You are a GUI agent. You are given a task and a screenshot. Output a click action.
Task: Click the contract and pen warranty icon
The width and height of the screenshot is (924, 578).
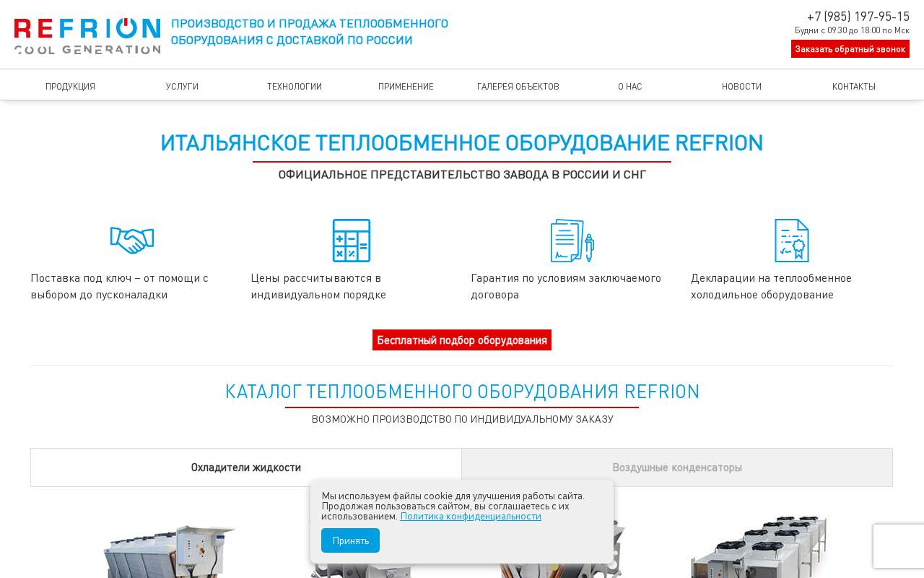click(572, 241)
